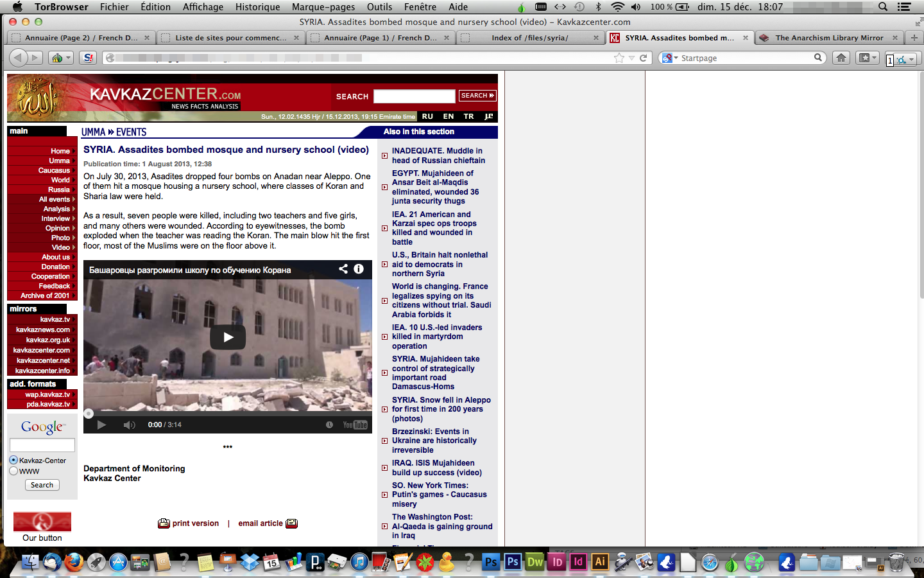Viewport: 924px width, 578px height.
Task: Open the wap.kavkaz.tv format link
Action: tap(47, 394)
